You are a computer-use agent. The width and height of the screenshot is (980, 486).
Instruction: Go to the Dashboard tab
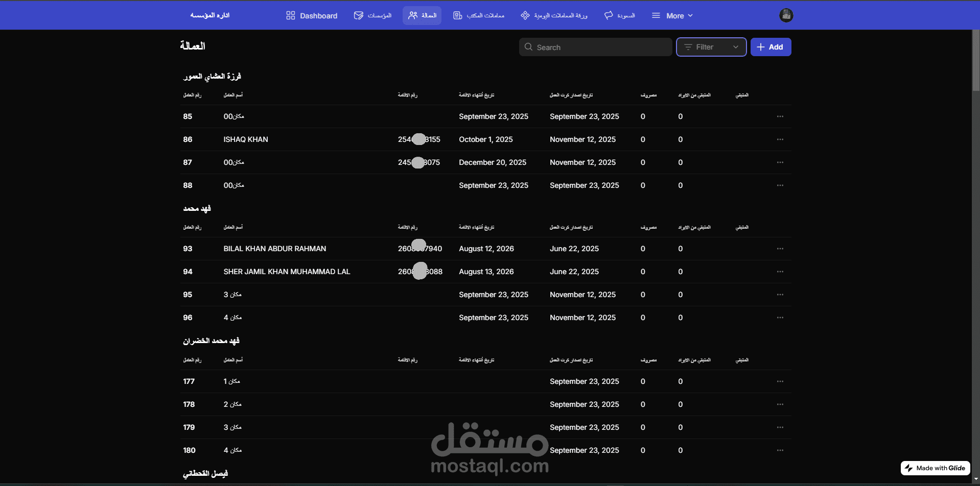click(312, 16)
